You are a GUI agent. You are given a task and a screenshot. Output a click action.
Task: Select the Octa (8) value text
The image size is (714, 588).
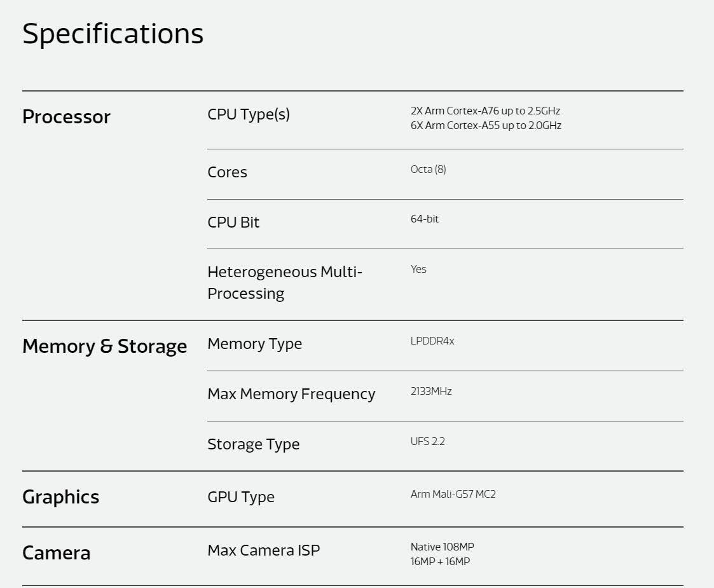tap(428, 169)
